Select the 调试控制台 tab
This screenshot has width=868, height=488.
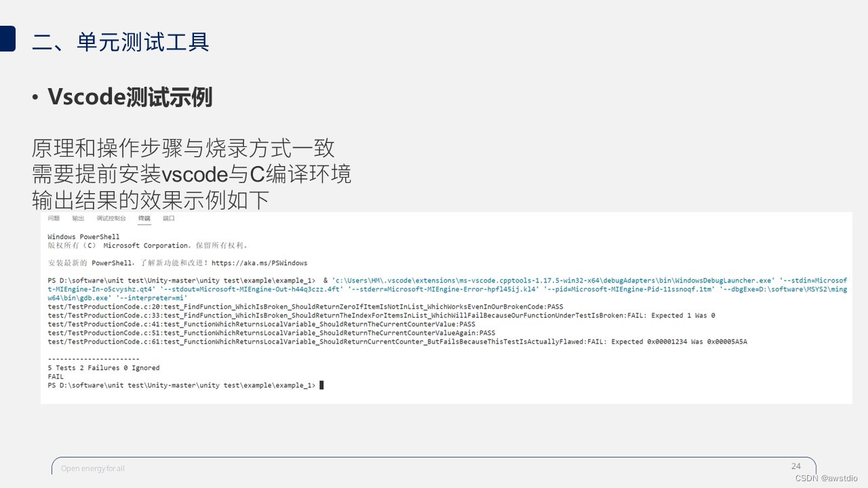point(113,218)
